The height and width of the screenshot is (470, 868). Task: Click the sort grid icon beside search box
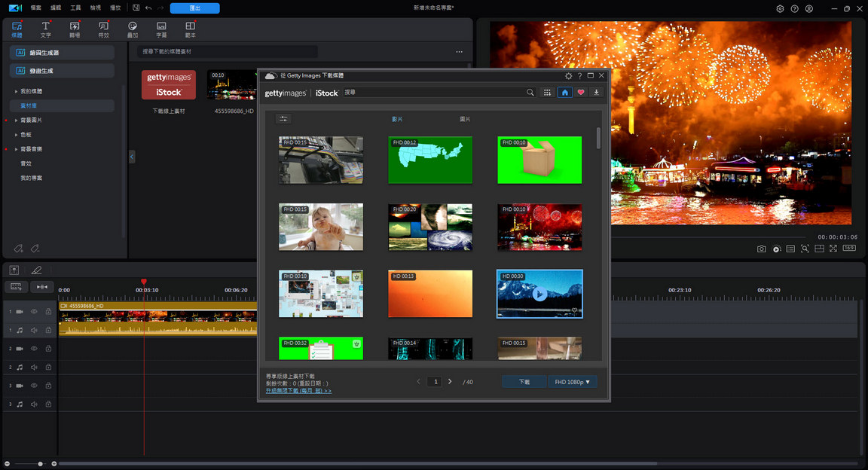547,93
